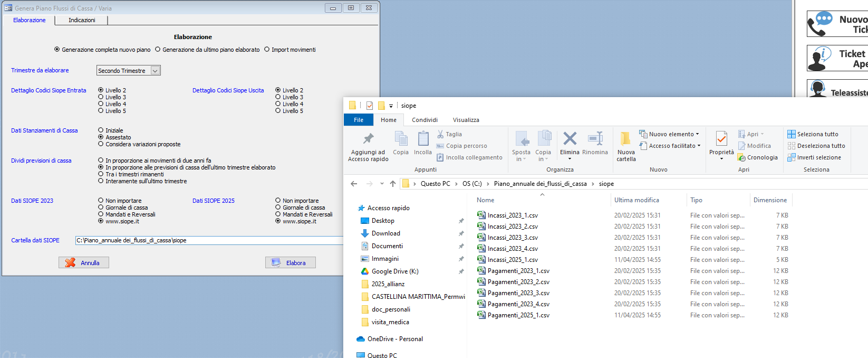Switch to the Indicazioni tab

pos(82,20)
